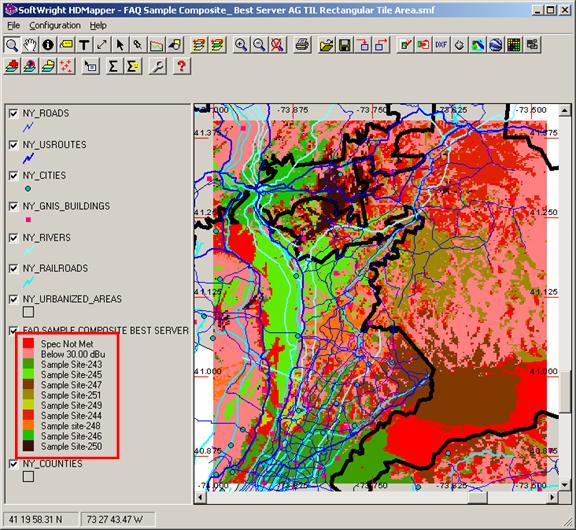Click the red layer add icon

coord(12,66)
